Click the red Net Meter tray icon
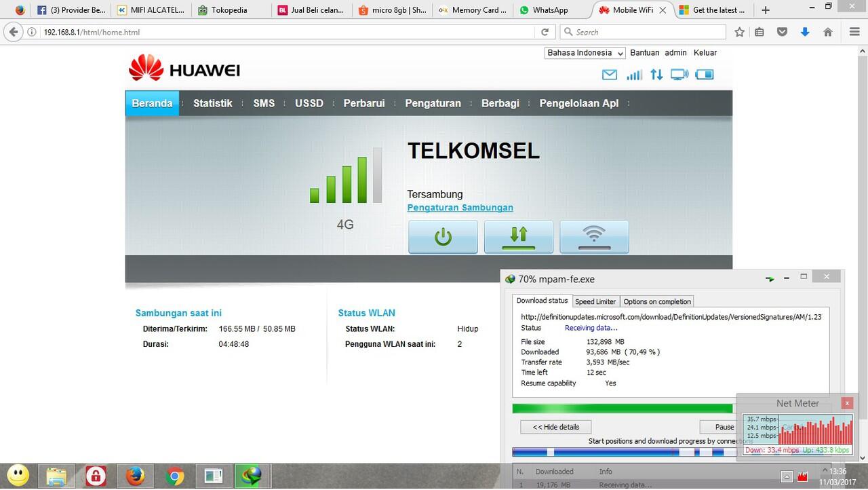The width and height of the screenshot is (868, 490). pos(804,476)
